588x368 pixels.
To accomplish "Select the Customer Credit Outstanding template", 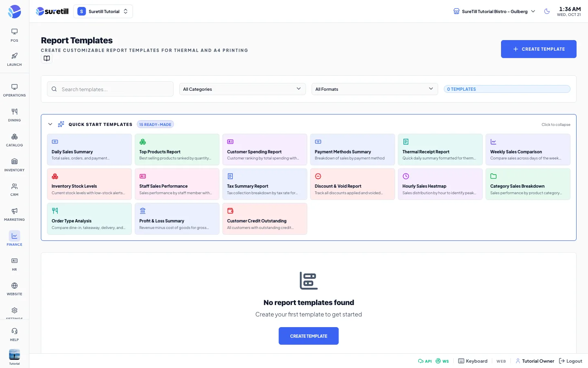I will (265, 219).
